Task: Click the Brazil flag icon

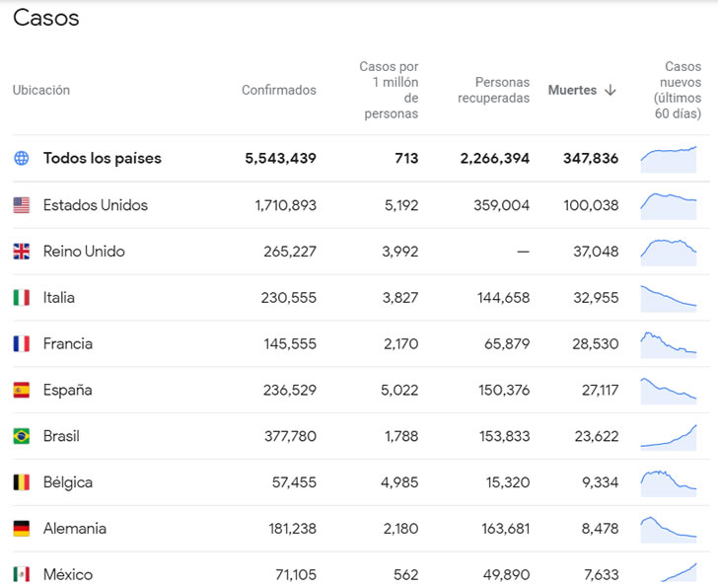Action: pyautogui.click(x=21, y=436)
